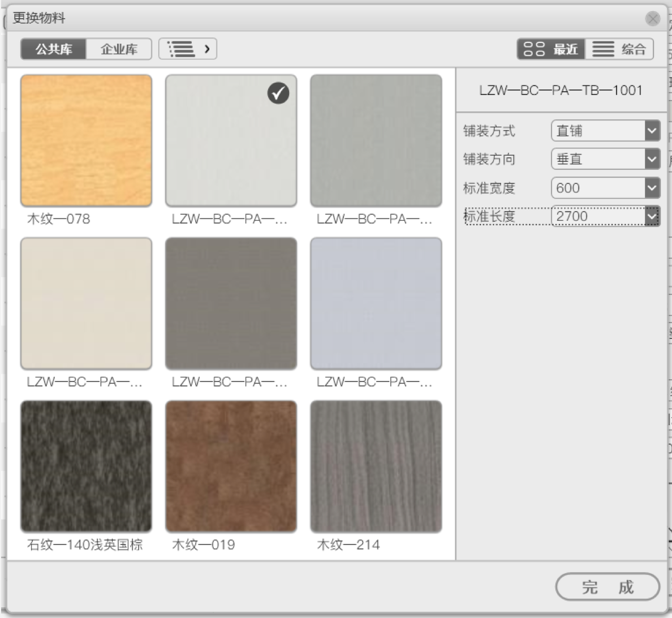Click the 铺装方式 field label

pos(489,131)
